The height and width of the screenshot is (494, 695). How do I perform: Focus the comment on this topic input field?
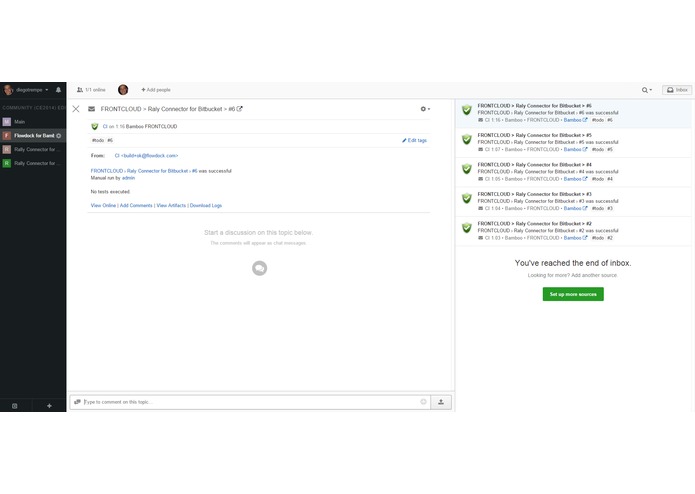coord(250,402)
